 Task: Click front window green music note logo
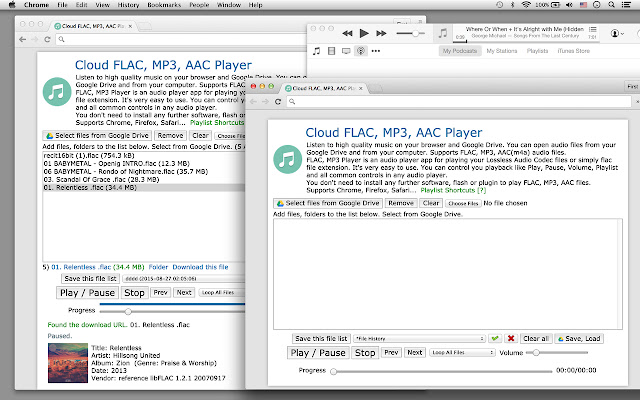(287, 159)
